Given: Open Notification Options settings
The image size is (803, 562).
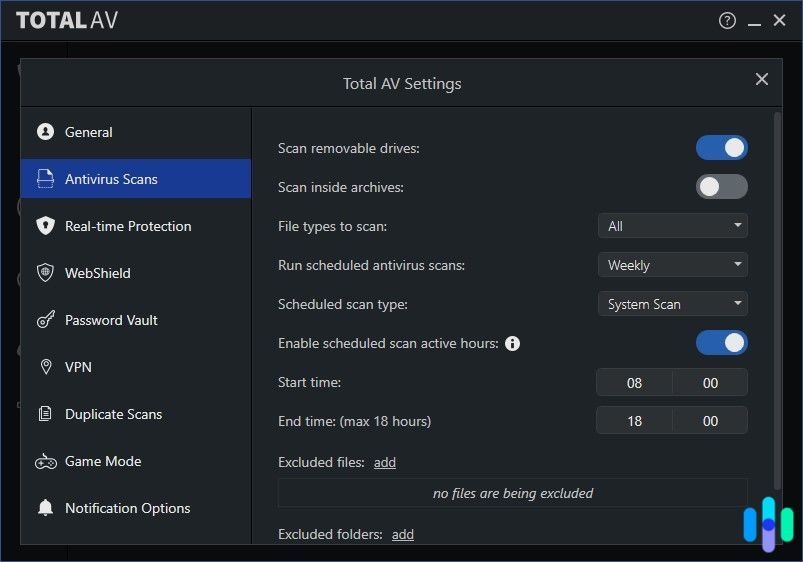Looking at the screenshot, I should [x=136, y=508].
